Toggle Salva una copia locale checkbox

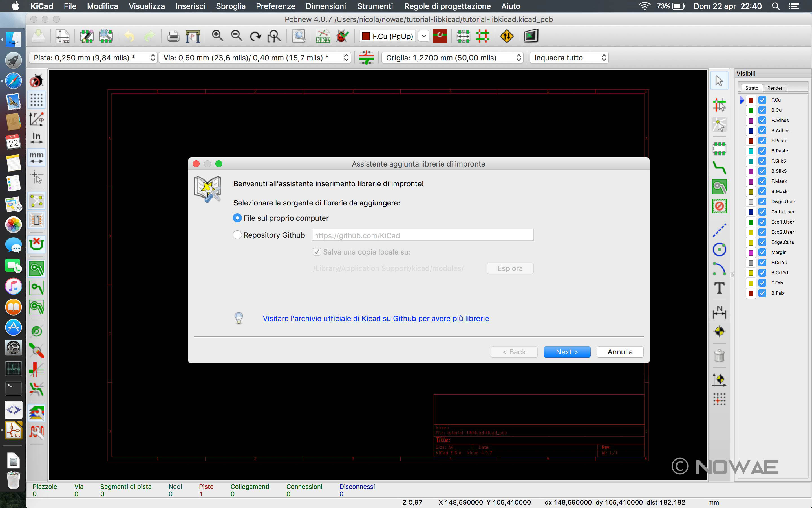(316, 252)
